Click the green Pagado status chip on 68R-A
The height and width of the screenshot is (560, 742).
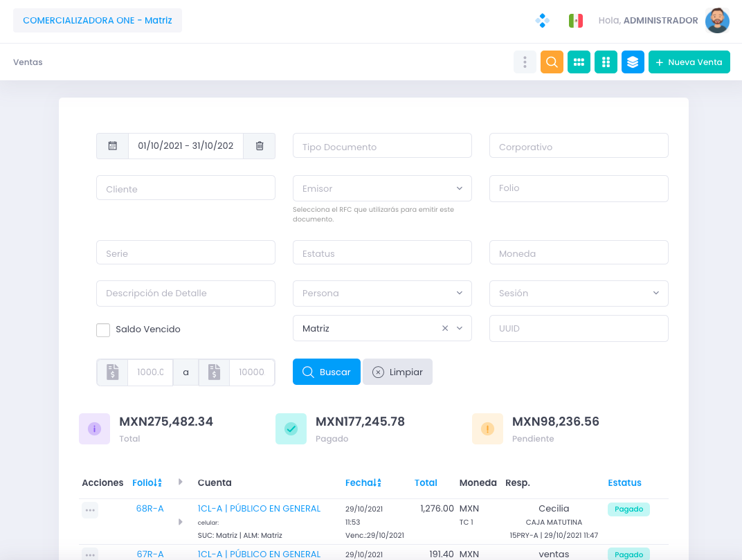point(628,509)
